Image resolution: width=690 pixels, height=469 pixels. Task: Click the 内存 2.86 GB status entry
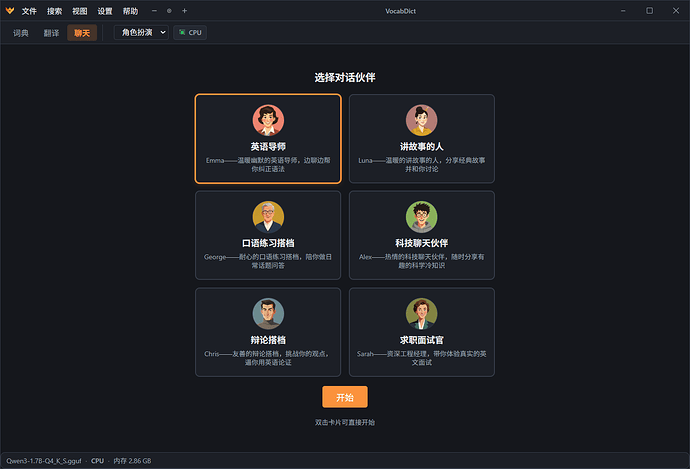tap(132, 461)
